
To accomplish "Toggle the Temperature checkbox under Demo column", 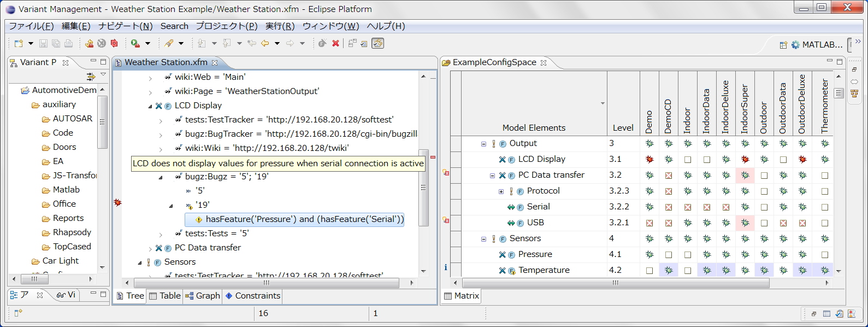I will tap(649, 271).
